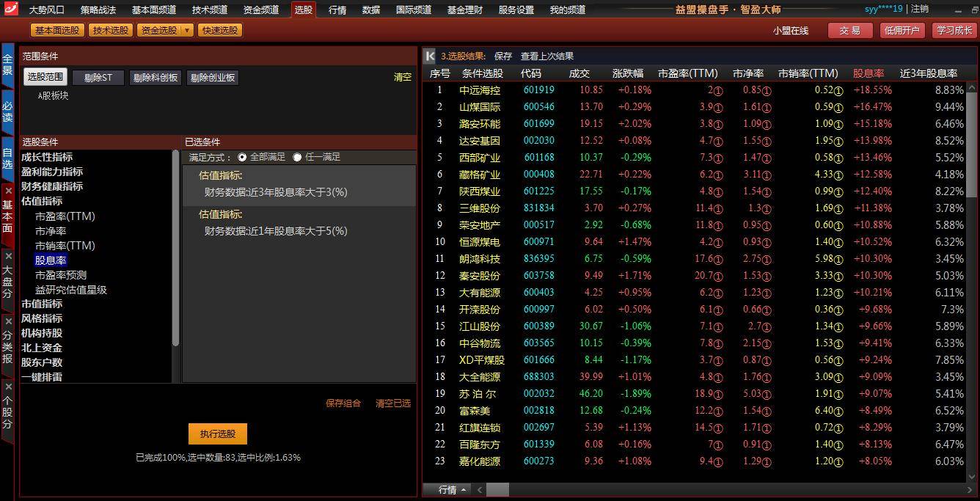Open 自选 side tab
Image resolution: width=980 pixels, height=501 pixels.
click(x=7, y=158)
